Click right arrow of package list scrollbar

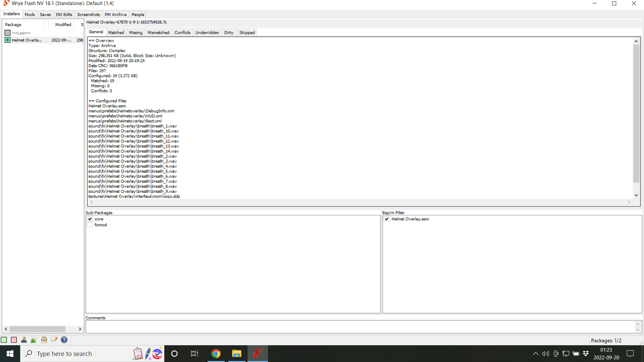[x=80, y=329]
